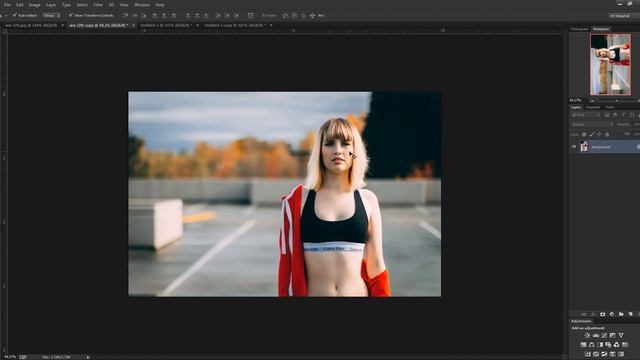Click Create a new layer icon

pos(631,314)
